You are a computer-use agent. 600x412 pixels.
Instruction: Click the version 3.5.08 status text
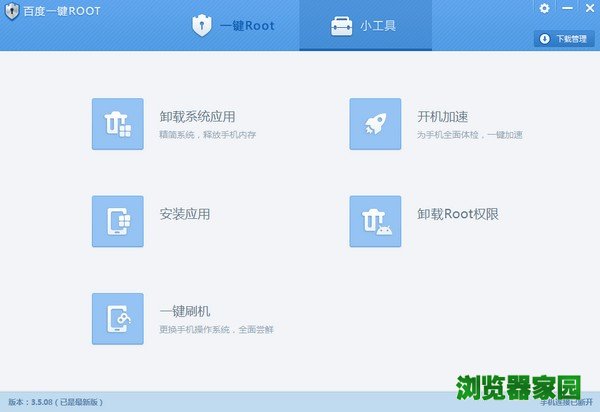(53, 402)
